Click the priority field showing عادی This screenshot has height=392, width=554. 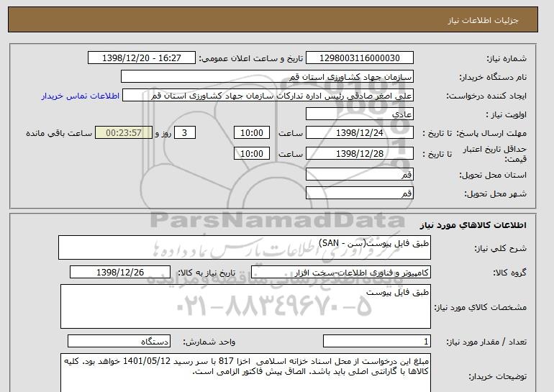point(359,114)
